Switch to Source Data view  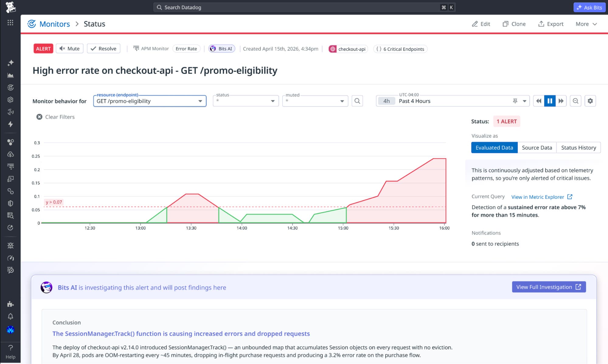[537, 147]
